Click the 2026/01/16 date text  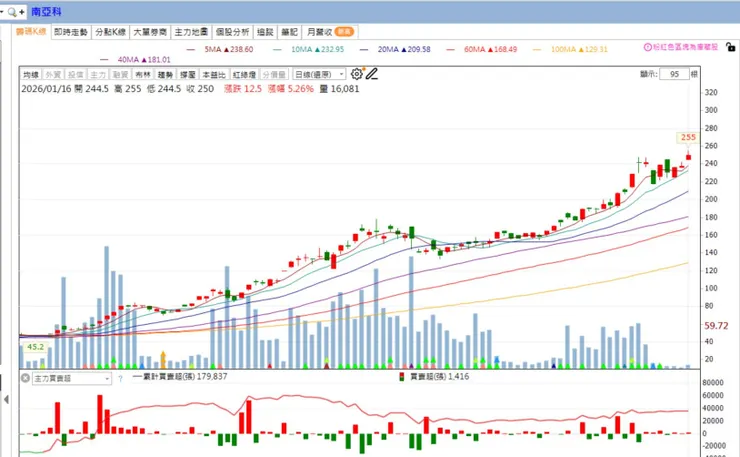(x=46, y=89)
